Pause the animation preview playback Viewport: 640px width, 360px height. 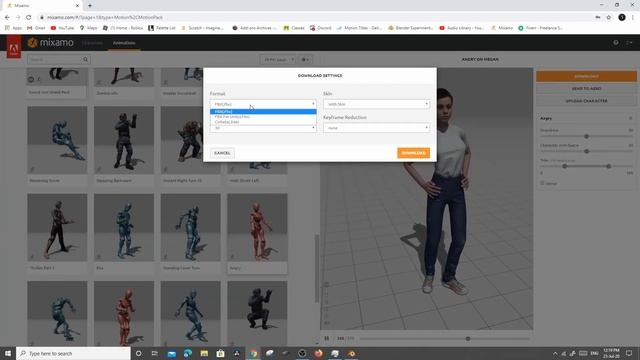pyautogui.click(x=327, y=338)
